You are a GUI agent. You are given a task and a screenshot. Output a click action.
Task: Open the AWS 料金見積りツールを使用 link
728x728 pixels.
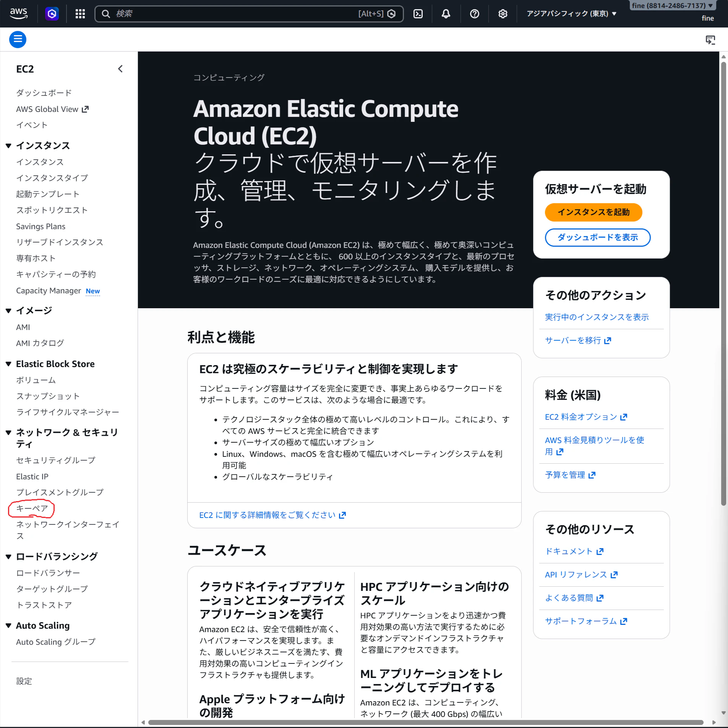click(x=595, y=446)
